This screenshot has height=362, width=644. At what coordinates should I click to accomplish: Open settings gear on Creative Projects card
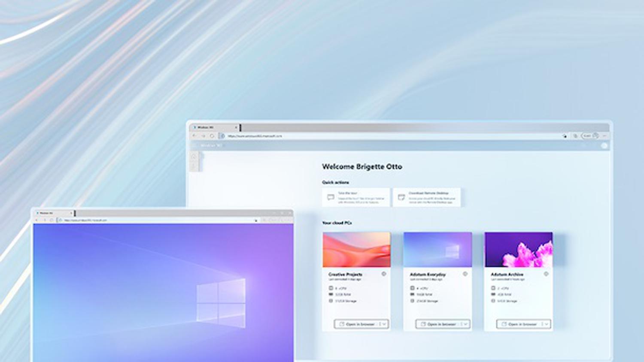tap(384, 274)
